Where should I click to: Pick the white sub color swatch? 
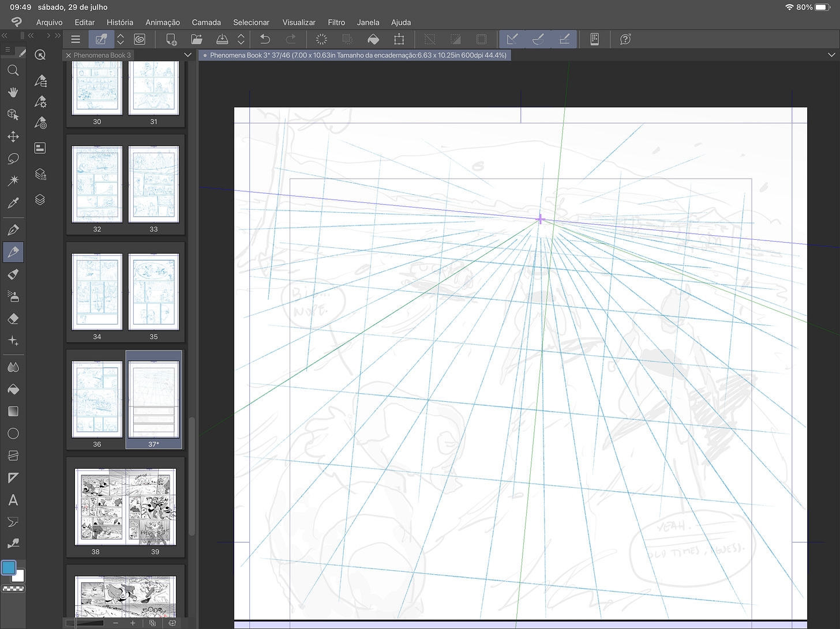(x=20, y=577)
